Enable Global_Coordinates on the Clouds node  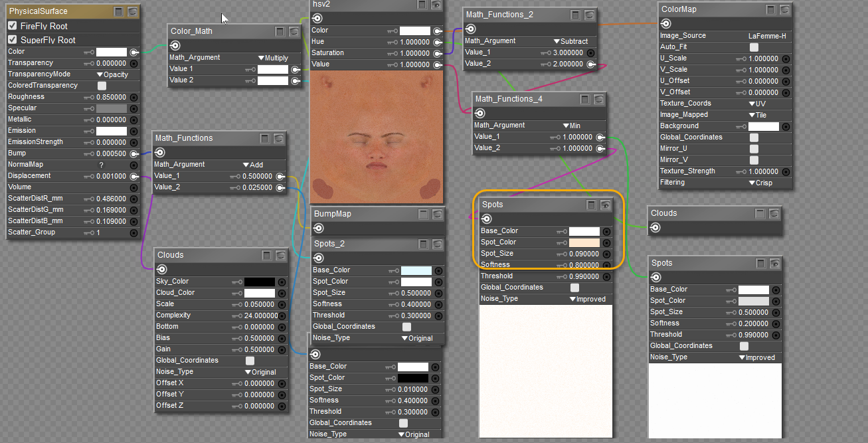[x=250, y=361]
